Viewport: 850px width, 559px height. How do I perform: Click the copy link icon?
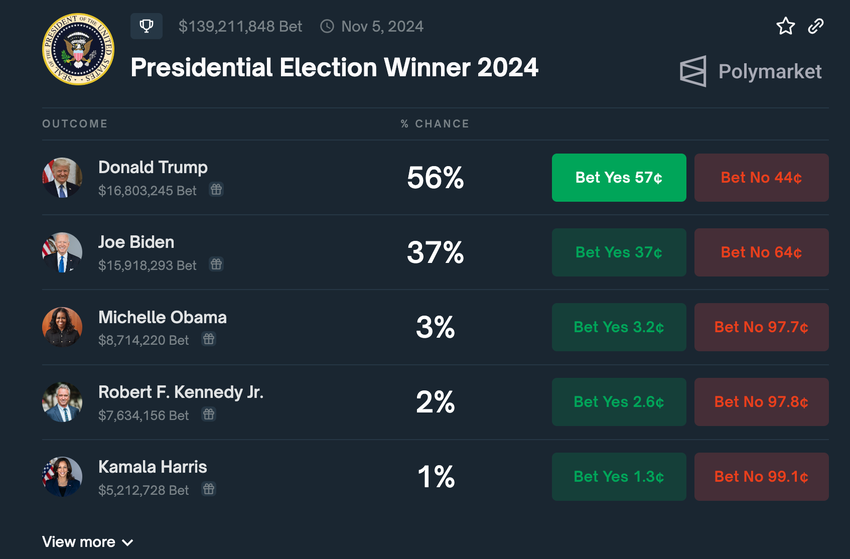click(816, 26)
